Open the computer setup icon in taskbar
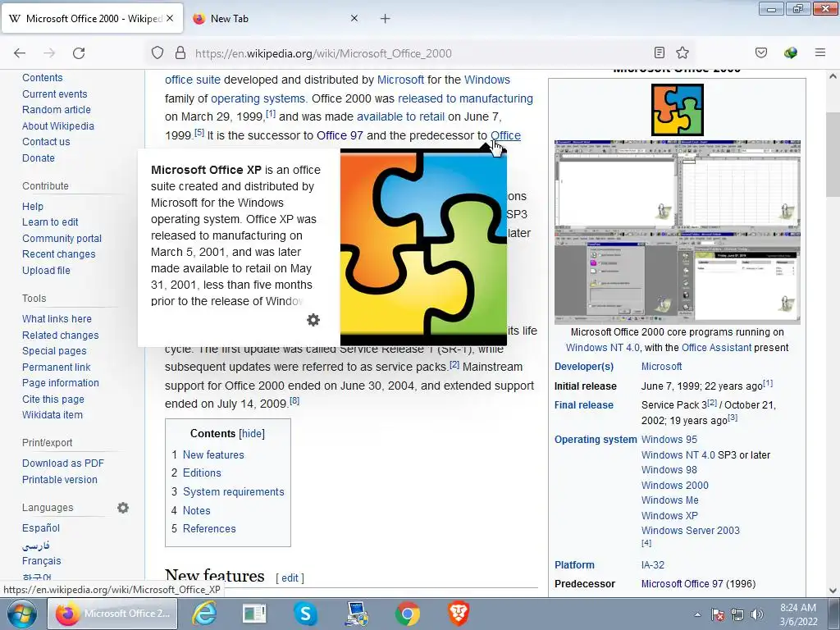This screenshot has width=840, height=630. click(x=356, y=614)
